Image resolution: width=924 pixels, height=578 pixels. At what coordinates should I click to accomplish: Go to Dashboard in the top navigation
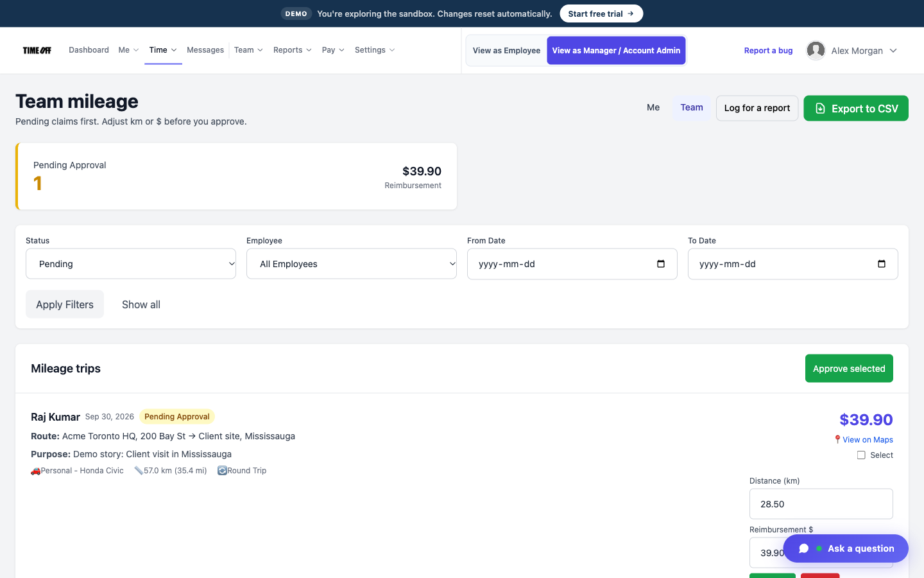[89, 50]
